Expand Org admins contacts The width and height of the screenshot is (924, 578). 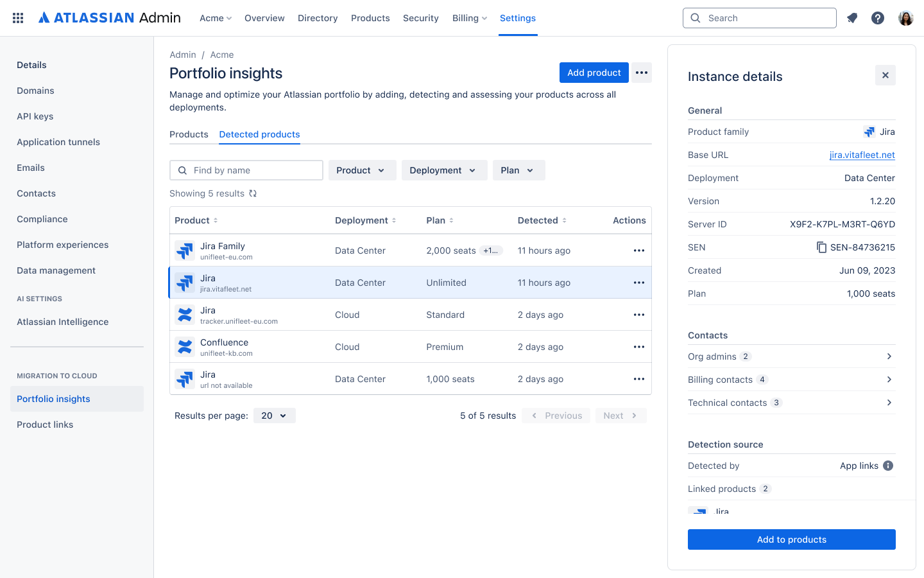click(792, 356)
